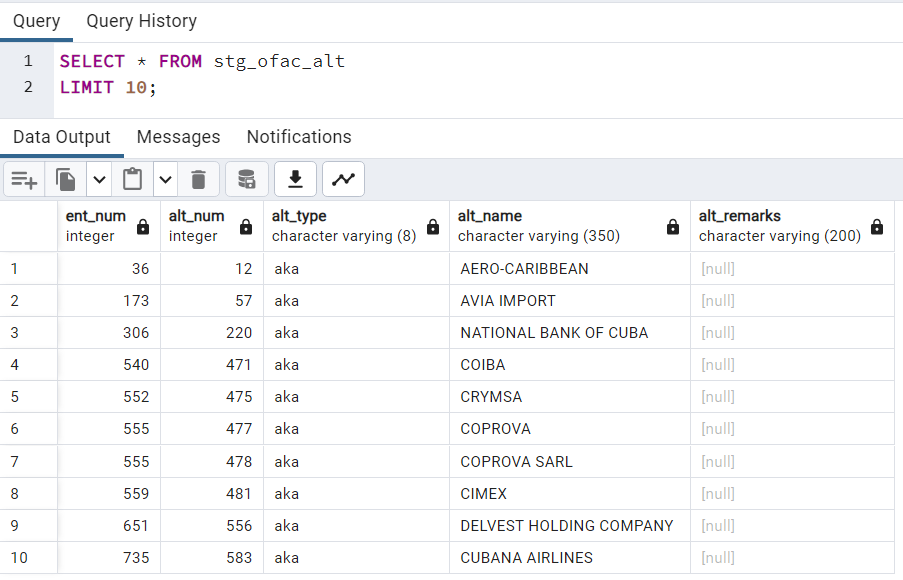
Task: Click the Download results icon
Action: [x=295, y=179]
